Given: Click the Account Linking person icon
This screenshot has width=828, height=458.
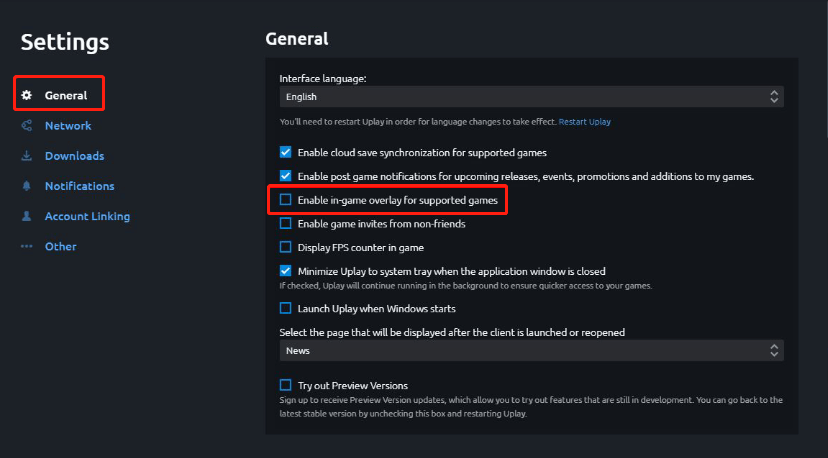Looking at the screenshot, I should pyautogui.click(x=26, y=216).
